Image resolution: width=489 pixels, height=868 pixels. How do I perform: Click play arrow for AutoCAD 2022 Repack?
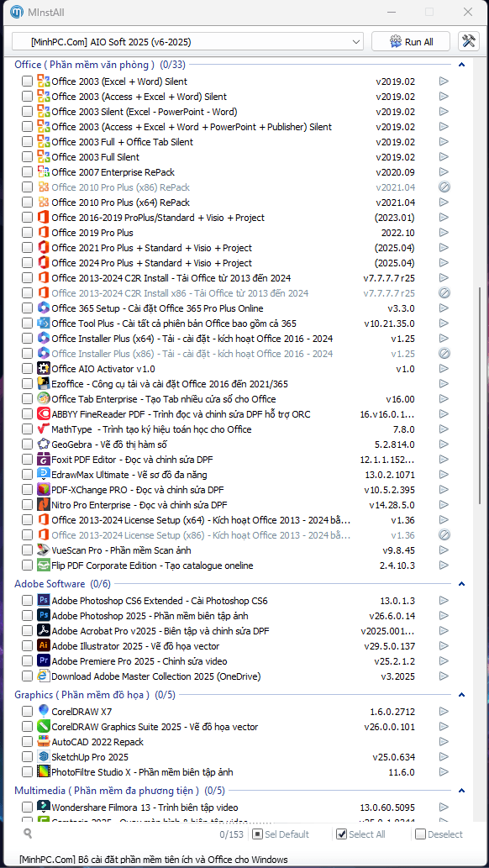(x=444, y=742)
